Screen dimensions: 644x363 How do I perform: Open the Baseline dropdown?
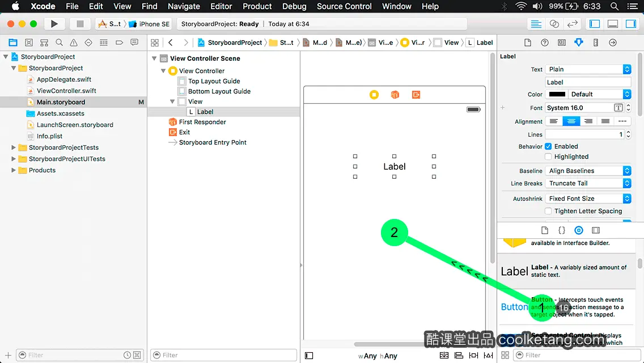pos(588,171)
